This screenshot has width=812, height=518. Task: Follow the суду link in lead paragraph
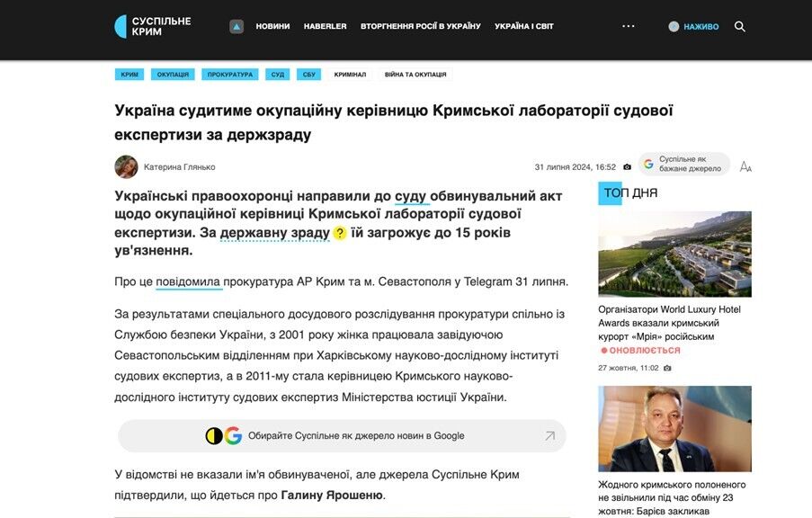(x=411, y=196)
